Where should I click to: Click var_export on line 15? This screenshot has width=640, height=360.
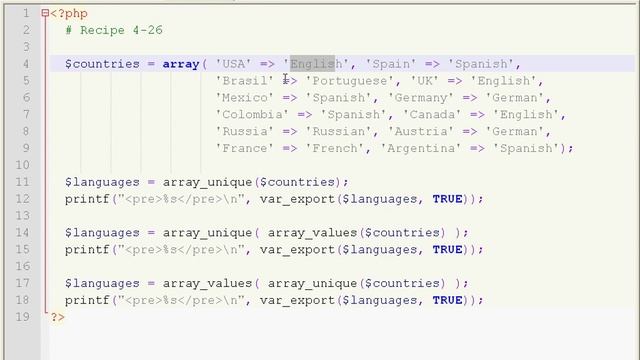[297, 250]
